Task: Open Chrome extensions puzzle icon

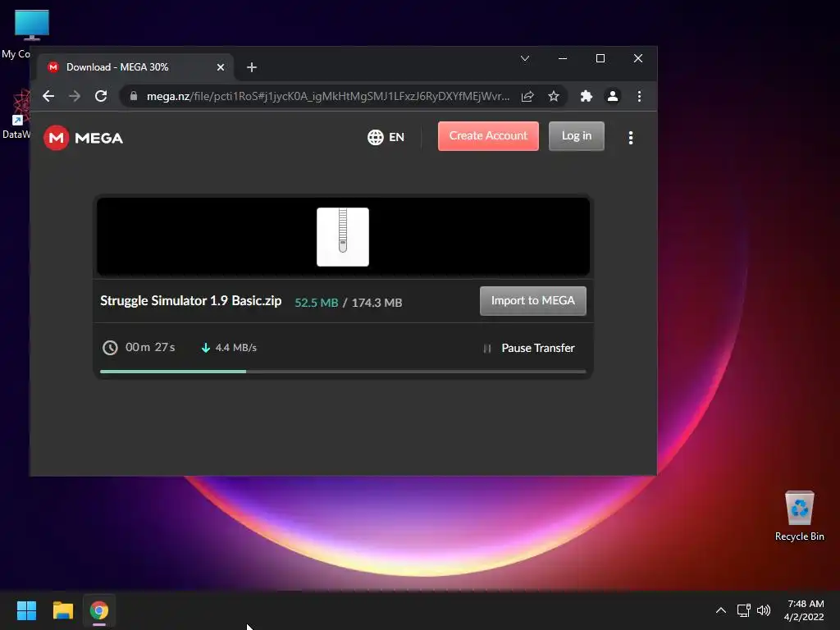Action: (x=586, y=96)
